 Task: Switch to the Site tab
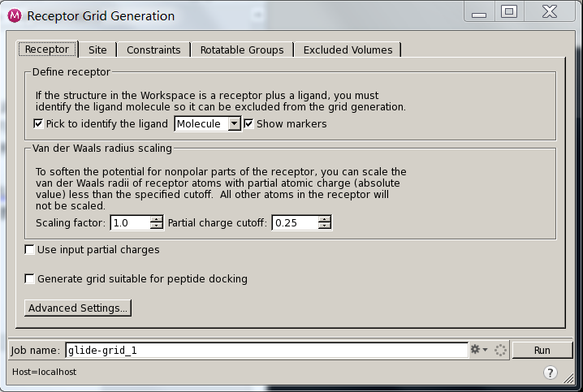tap(97, 50)
